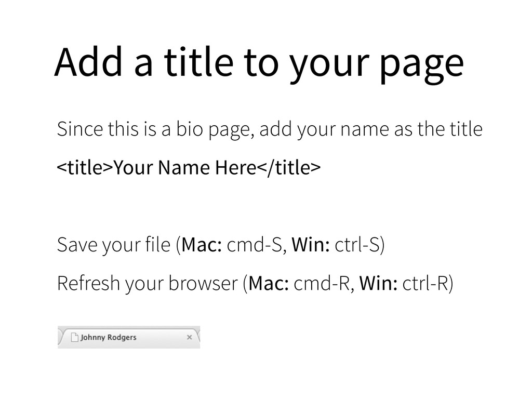The image size is (532, 399).
Task: Click the sentence about the bio page
Action: pos(270,129)
